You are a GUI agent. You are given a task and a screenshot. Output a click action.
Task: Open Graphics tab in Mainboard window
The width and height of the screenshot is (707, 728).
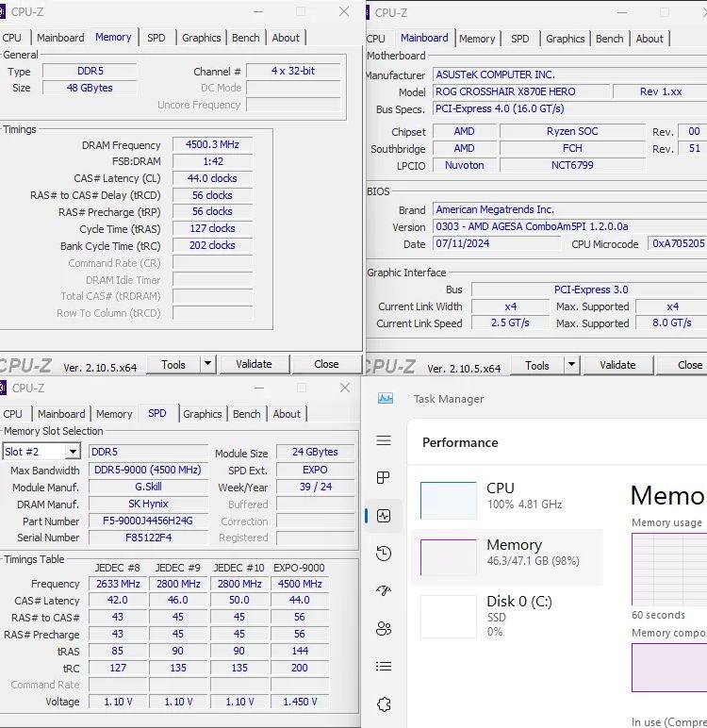[565, 39]
